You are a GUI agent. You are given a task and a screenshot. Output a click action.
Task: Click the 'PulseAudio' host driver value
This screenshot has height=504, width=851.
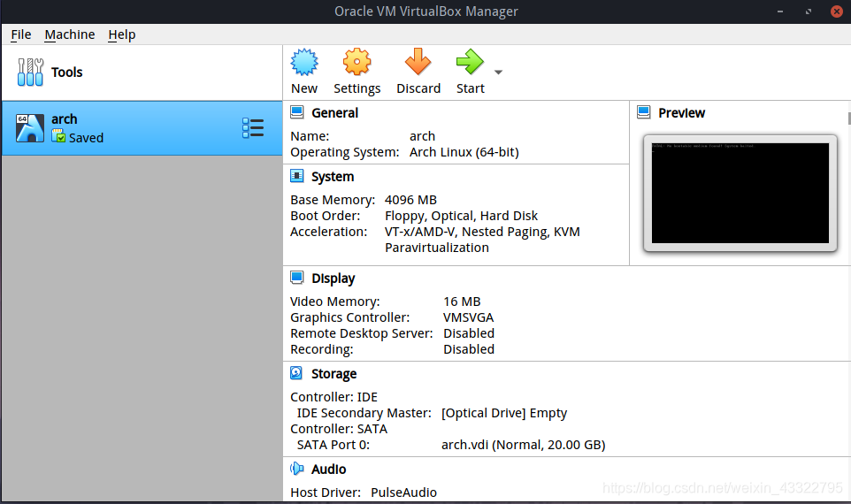point(403,493)
